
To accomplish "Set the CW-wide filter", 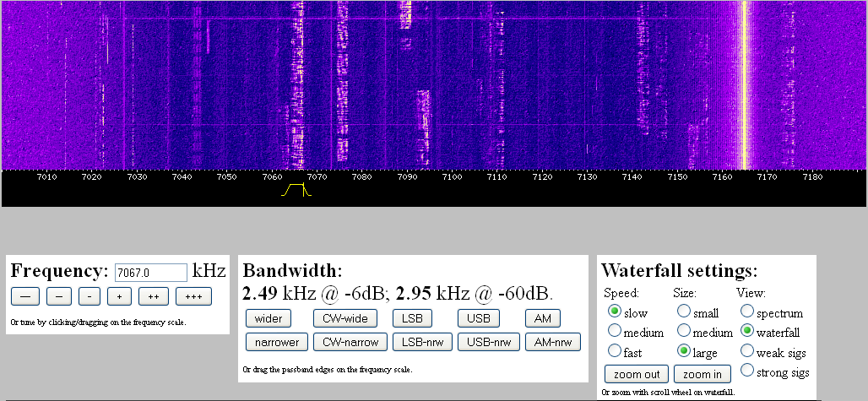I will pos(345,318).
